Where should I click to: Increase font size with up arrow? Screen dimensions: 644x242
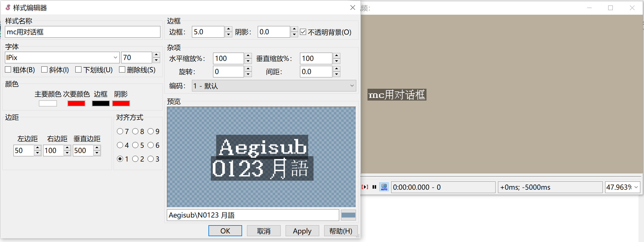(x=156, y=55)
